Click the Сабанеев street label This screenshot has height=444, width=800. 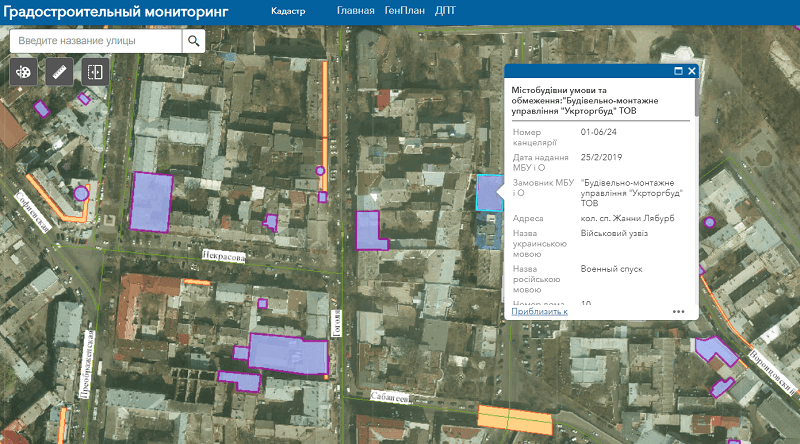(x=390, y=398)
